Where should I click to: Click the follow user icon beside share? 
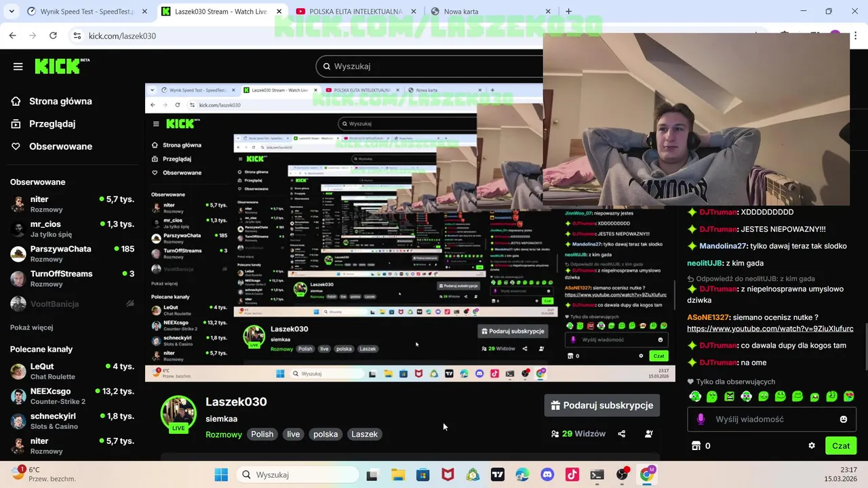(x=649, y=434)
